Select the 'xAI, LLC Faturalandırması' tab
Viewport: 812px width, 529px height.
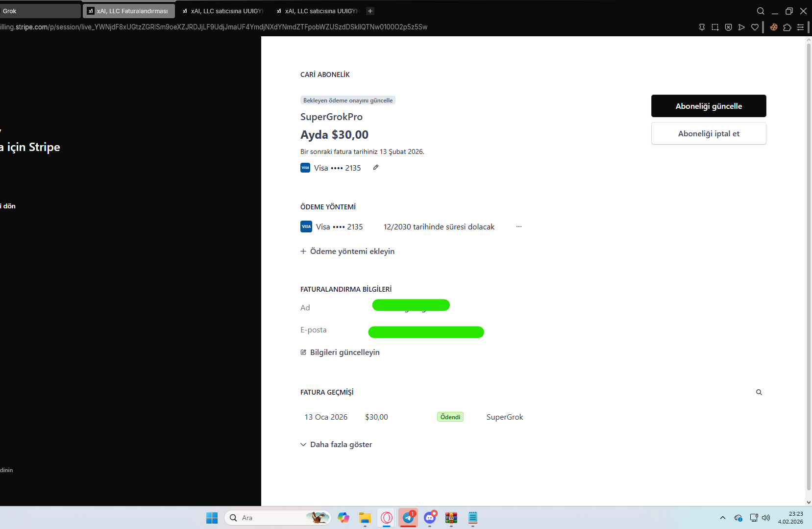coord(129,11)
